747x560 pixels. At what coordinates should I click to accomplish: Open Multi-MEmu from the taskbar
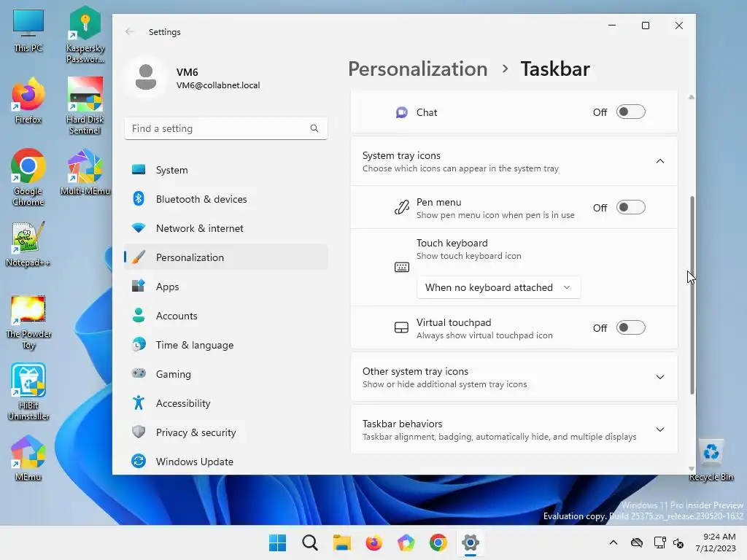(x=406, y=542)
